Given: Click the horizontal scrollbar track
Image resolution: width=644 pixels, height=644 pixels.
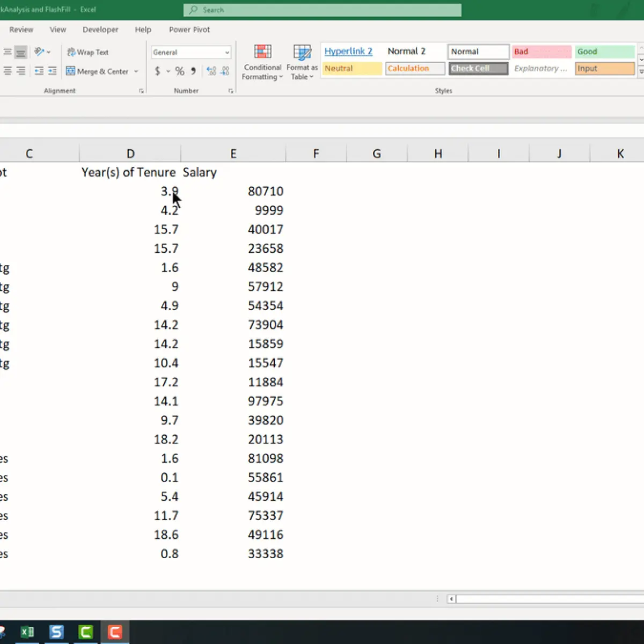Looking at the screenshot, I should (x=550, y=599).
